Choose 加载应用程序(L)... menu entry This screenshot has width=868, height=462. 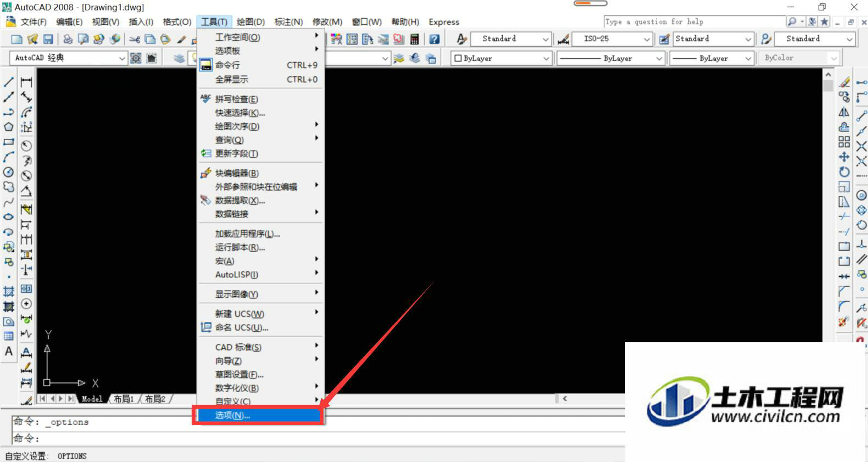point(261,234)
